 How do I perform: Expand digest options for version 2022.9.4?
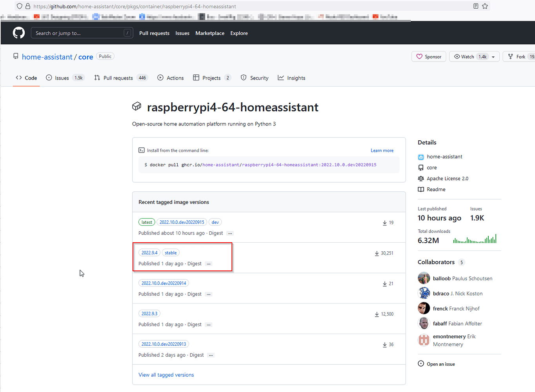(209, 263)
